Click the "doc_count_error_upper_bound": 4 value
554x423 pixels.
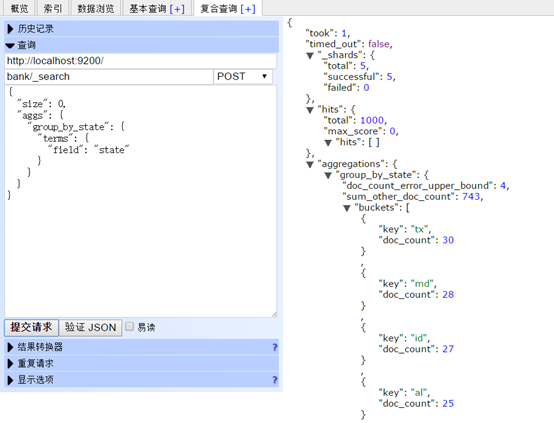(x=503, y=186)
